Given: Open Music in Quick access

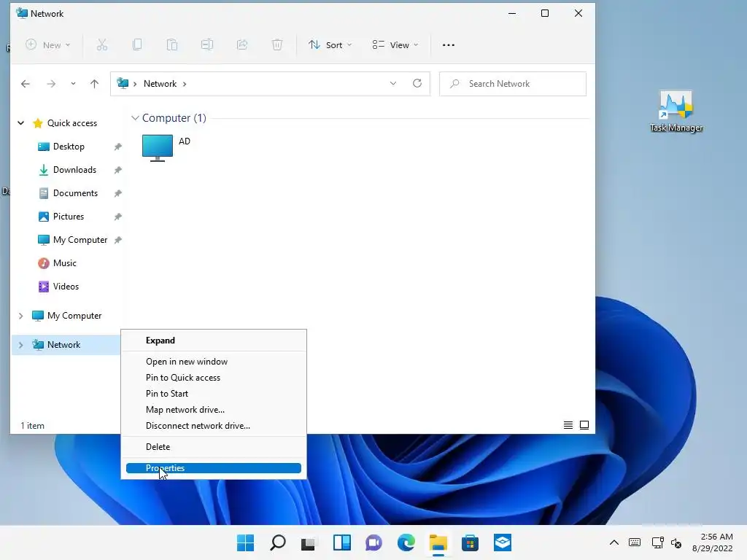Looking at the screenshot, I should 65,262.
